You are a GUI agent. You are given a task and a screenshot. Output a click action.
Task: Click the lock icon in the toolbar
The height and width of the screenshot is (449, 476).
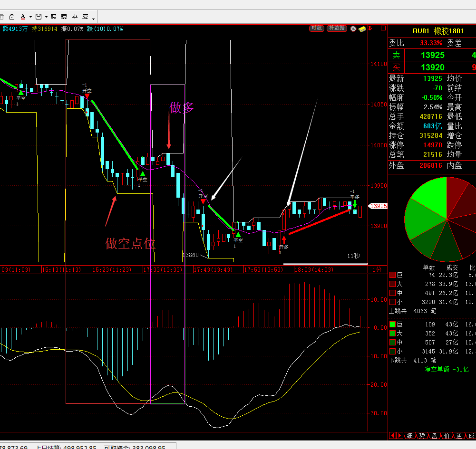[x=12, y=17]
